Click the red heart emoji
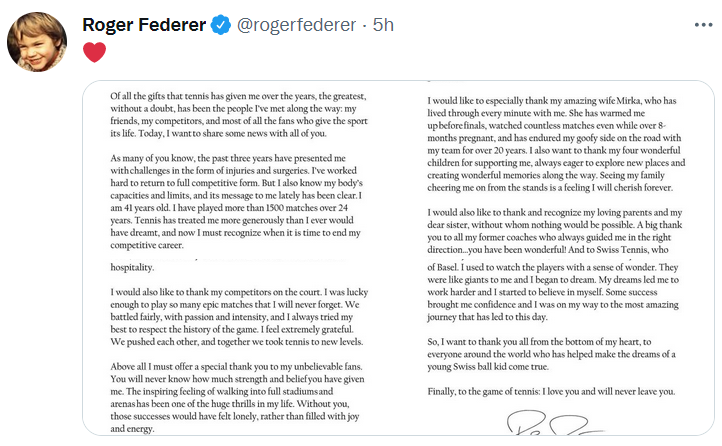The image size is (722, 446). (94, 52)
